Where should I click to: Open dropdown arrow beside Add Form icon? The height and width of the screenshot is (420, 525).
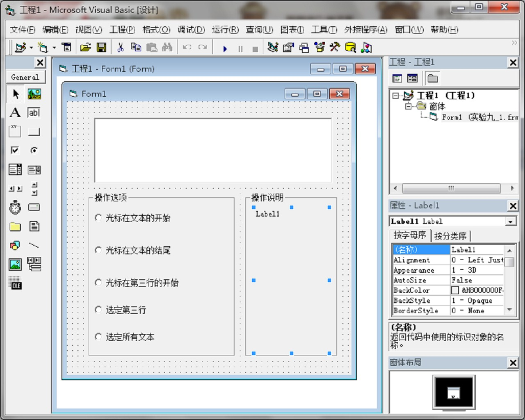(54, 48)
